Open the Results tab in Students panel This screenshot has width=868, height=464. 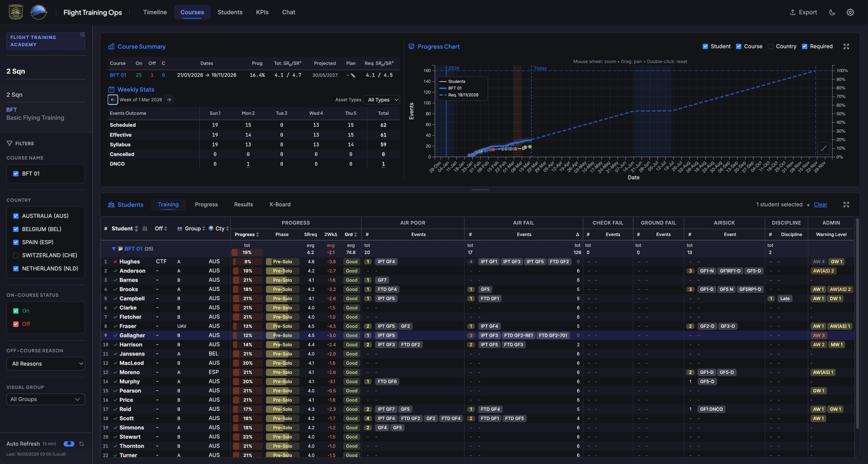[x=243, y=204]
